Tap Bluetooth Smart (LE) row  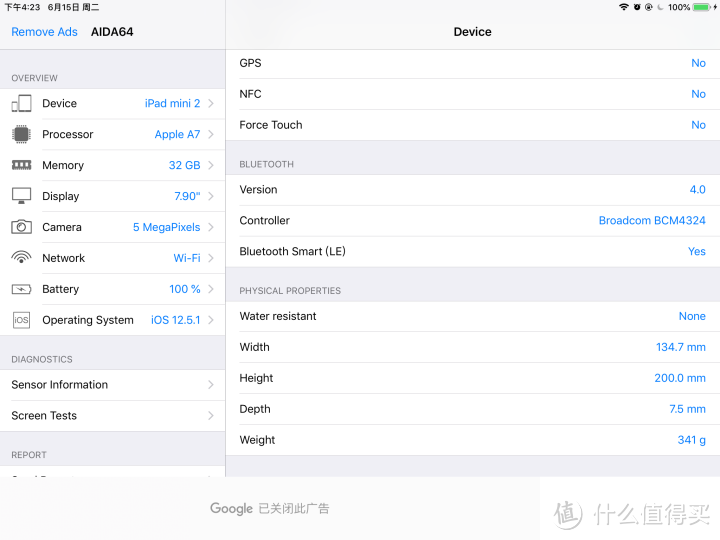point(472,251)
